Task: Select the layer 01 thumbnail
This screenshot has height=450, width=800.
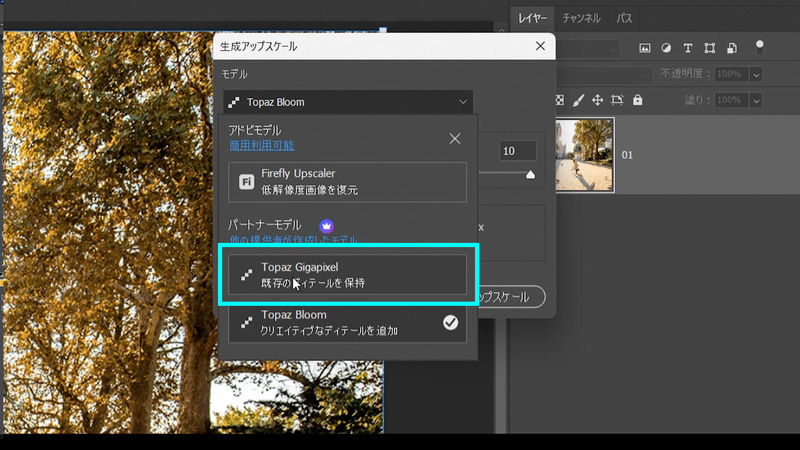Action: tap(584, 155)
